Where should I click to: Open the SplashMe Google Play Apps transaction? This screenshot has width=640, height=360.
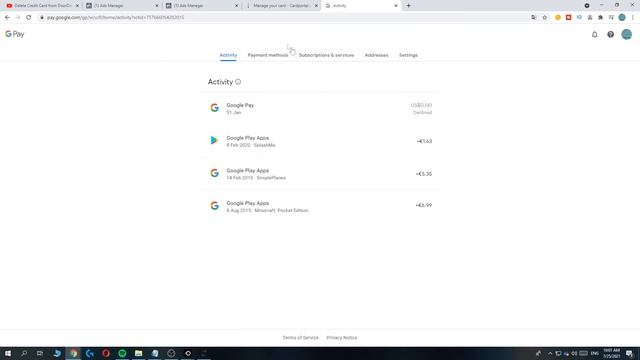(320, 141)
